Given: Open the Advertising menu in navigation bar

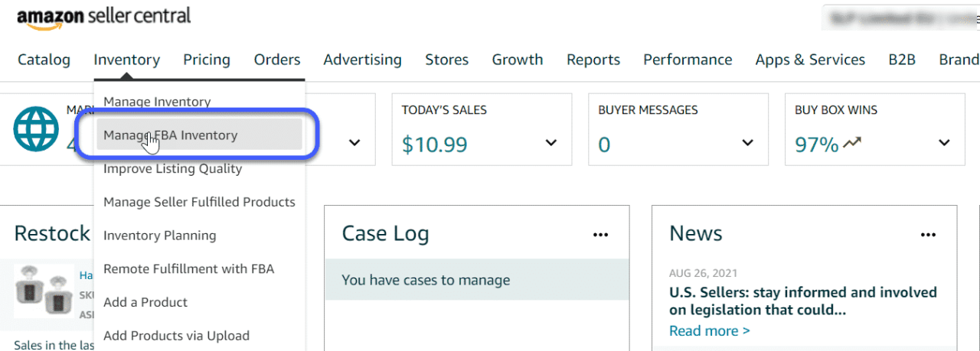Looking at the screenshot, I should pyautogui.click(x=362, y=60).
